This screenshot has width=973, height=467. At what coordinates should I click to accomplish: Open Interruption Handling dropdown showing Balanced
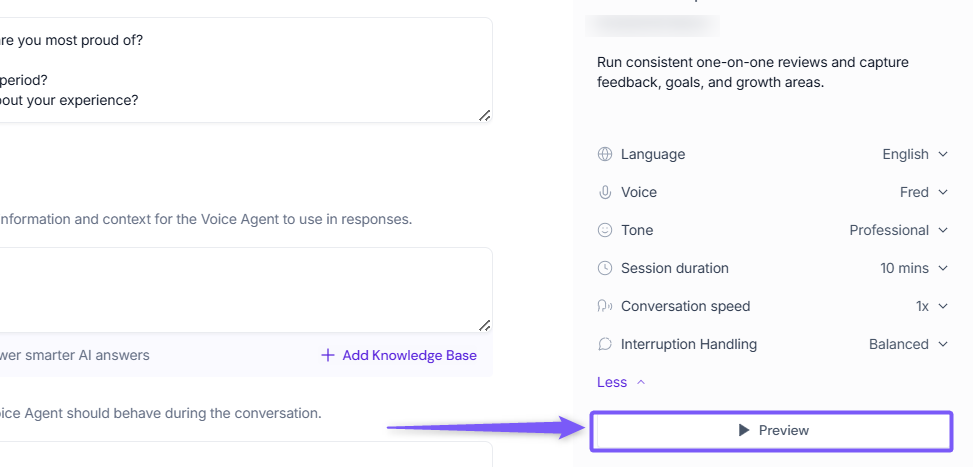click(907, 344)
